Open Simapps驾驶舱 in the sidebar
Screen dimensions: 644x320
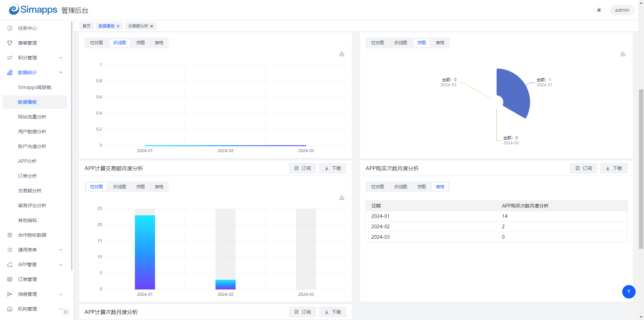pyautogui.click(x=35, y=87)
